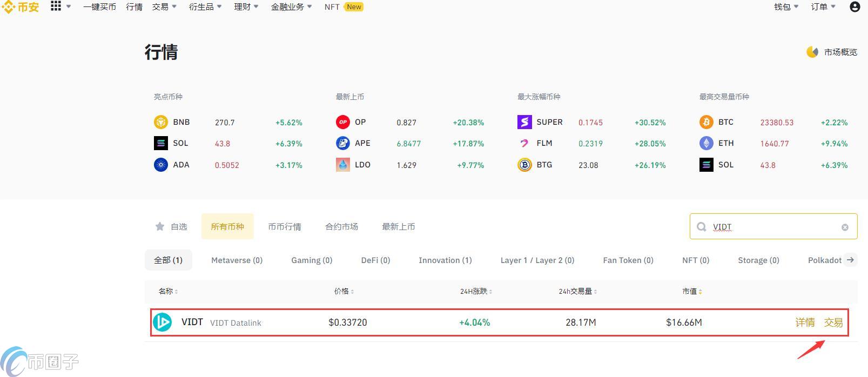Click the APE coin icon
The height and width of the screenshot is (377, 868).
[343, 143]
